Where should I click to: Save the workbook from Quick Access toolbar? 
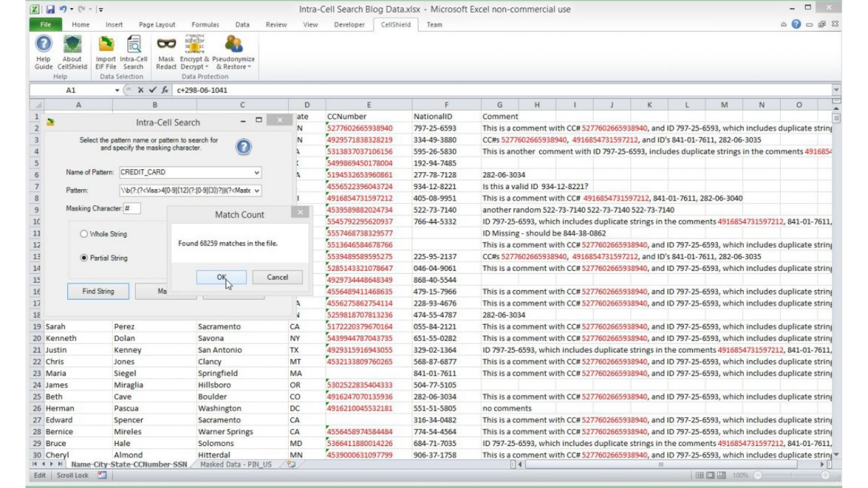click(52, 9)
